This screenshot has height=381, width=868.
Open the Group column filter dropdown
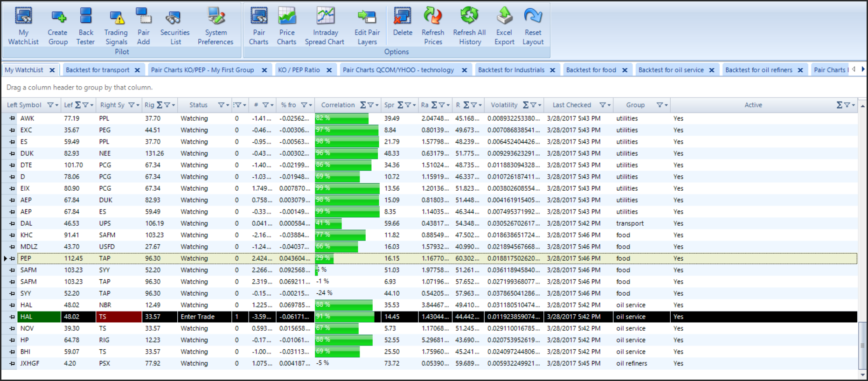(x=661, y=105)
